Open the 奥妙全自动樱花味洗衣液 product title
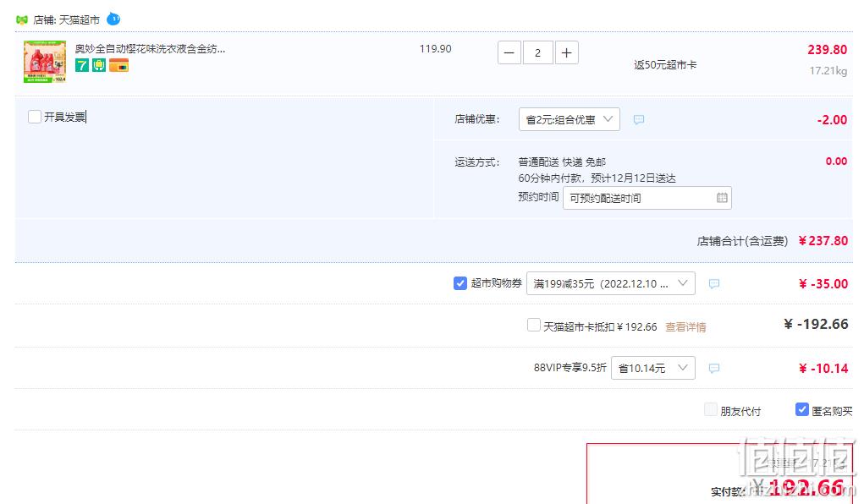864x504 pixels. click(x=150, y=49)
